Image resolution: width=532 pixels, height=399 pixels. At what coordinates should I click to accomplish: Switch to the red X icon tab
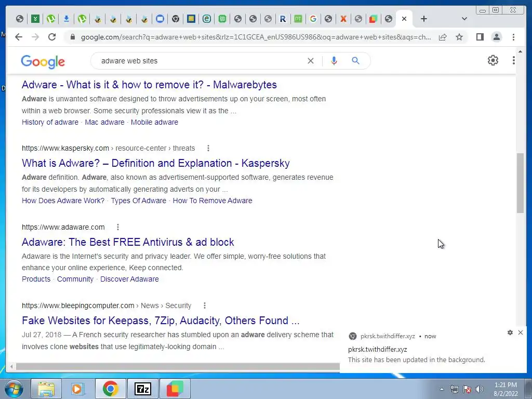(x=343, y=19)
